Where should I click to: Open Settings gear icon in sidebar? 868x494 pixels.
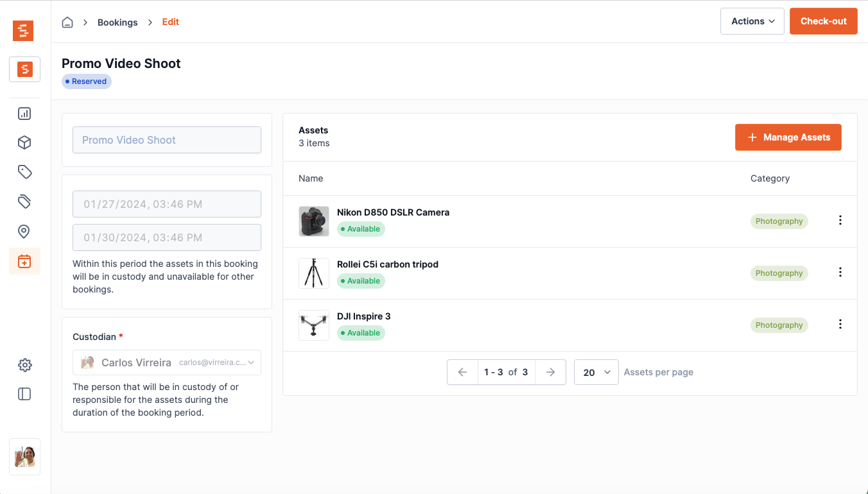coord(24,365)
